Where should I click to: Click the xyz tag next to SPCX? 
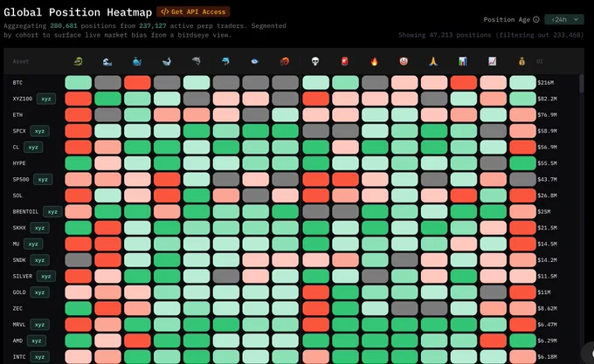coord(40,131)
